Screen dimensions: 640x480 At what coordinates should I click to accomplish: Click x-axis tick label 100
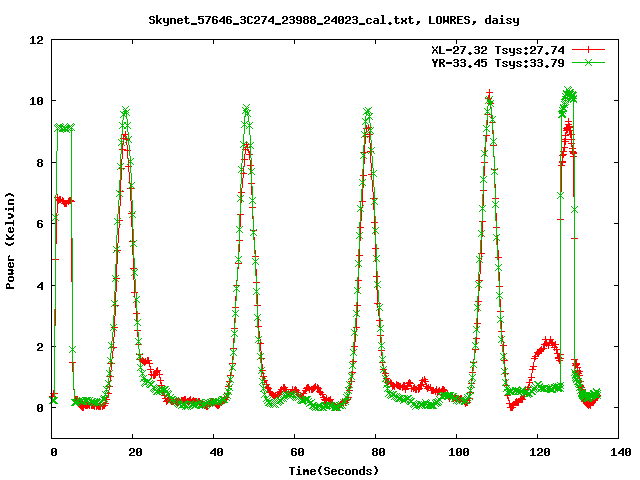(458, 452)
